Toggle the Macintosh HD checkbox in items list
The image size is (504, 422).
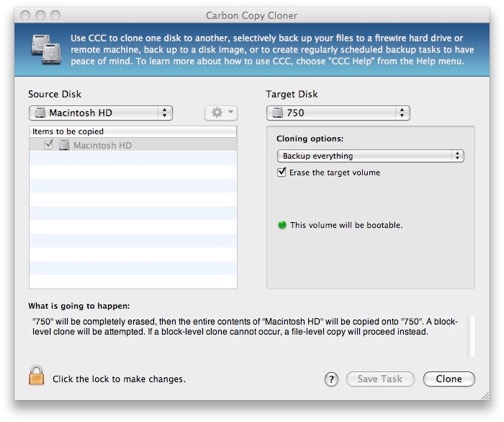click(x=49, y=145)
